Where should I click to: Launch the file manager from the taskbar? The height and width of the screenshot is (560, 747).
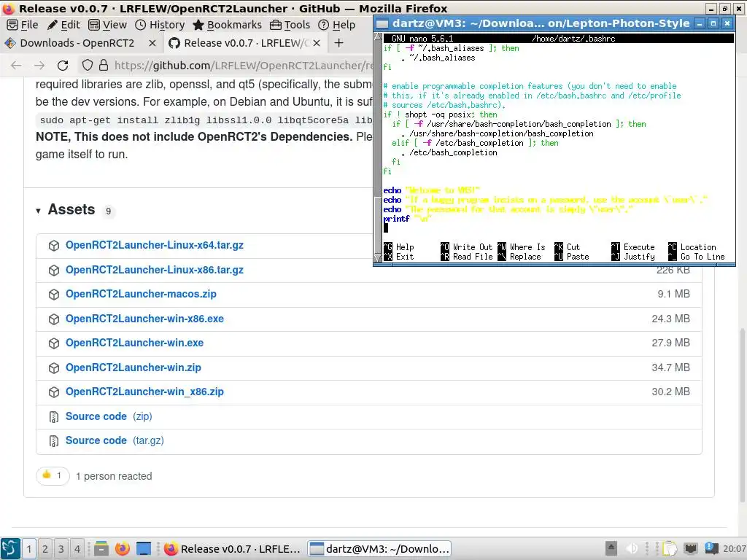[x=101, y=548]
